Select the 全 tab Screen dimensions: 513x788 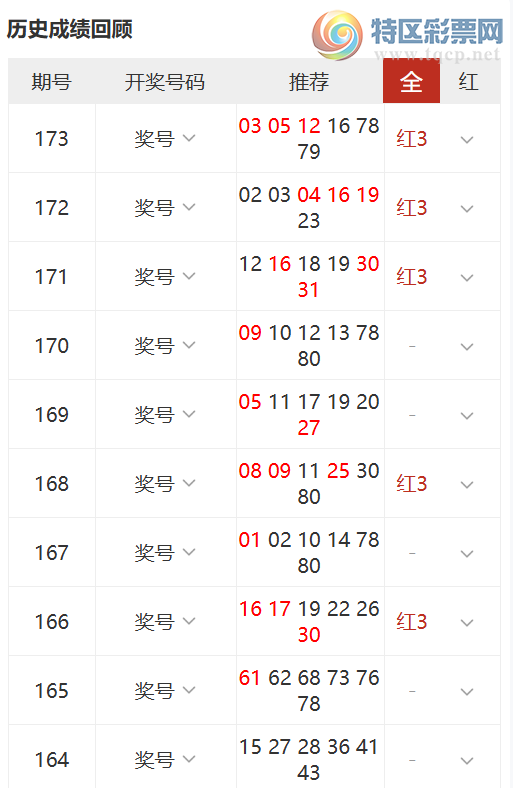(x=412, y=81)
